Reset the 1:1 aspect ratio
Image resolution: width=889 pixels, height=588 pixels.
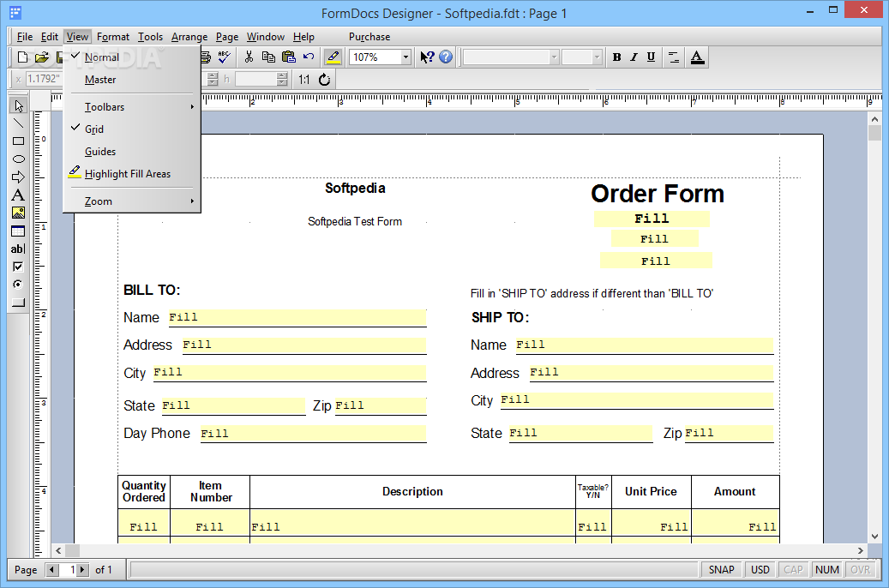click(x=304, y=80)
